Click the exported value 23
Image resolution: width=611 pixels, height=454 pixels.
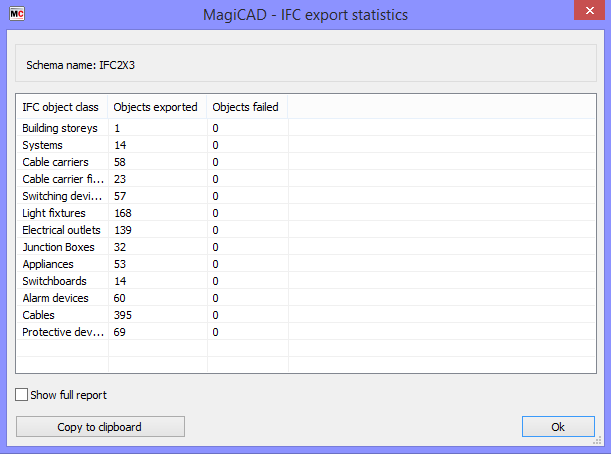tap(120, 179)
